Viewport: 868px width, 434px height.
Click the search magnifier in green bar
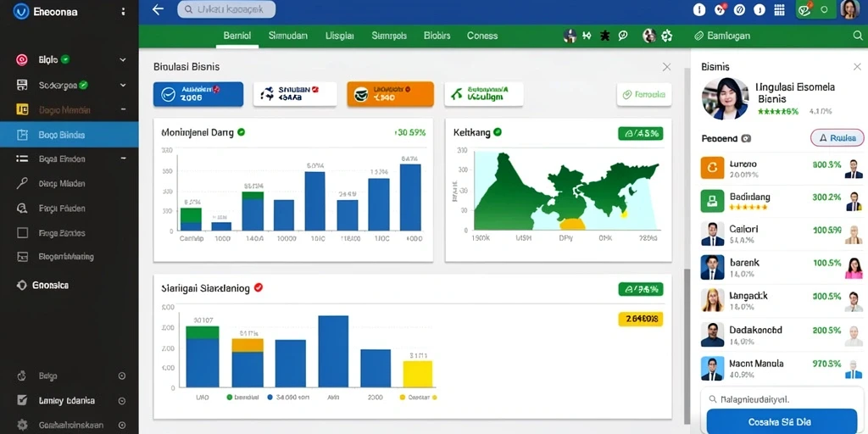858,36
